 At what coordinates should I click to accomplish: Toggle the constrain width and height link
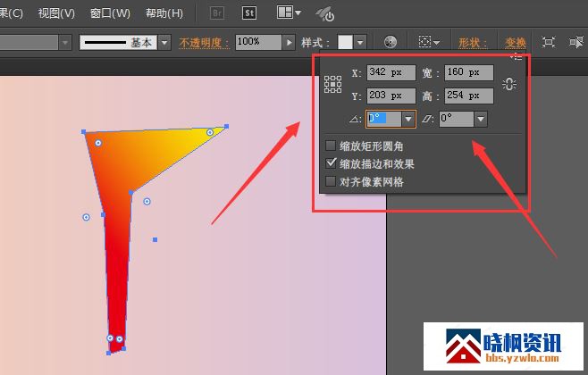[510, 84]
